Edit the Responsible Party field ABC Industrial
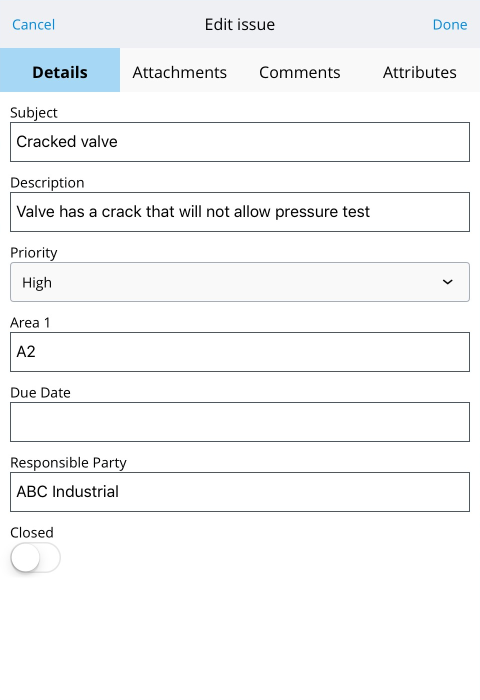This screenshot has height=700, width=480. (x=240, y=492)
